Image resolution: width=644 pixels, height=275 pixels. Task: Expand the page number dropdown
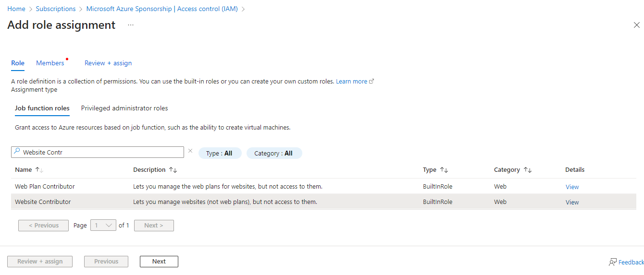(x=103, y=225)
